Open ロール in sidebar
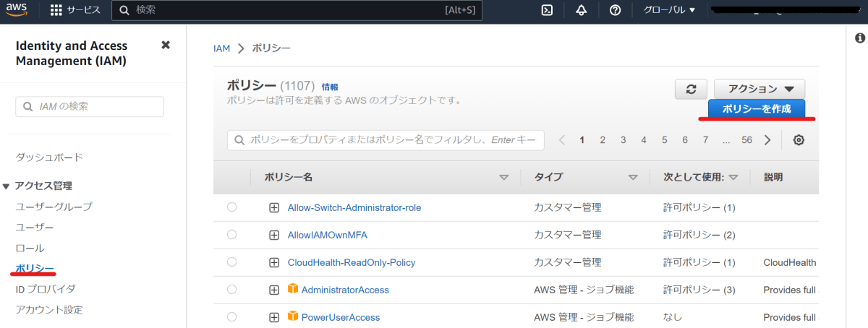This screenshot has width=868, height=328. coord(30,248)
